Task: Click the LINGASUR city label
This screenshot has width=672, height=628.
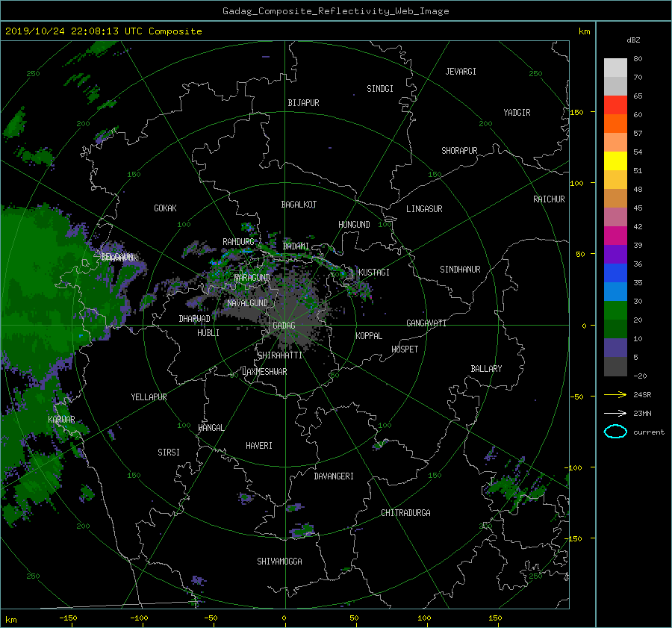Action: tap(424, 209)
